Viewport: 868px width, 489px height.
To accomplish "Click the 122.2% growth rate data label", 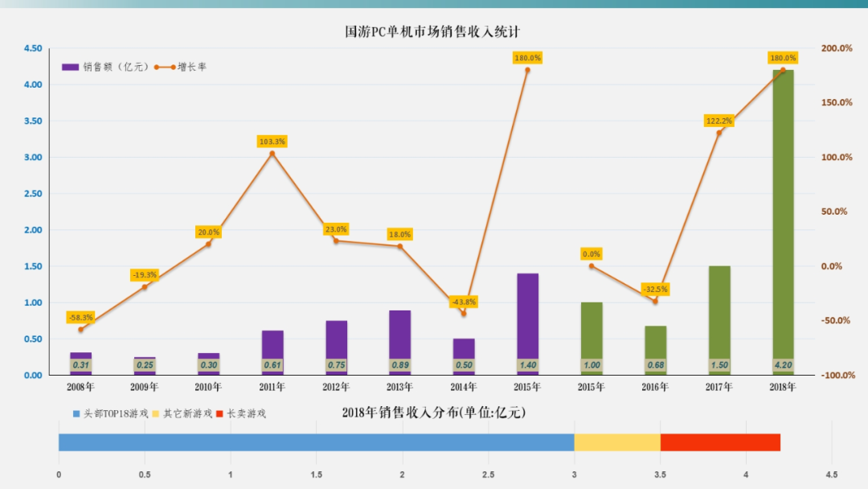I will tap(719, 121).
